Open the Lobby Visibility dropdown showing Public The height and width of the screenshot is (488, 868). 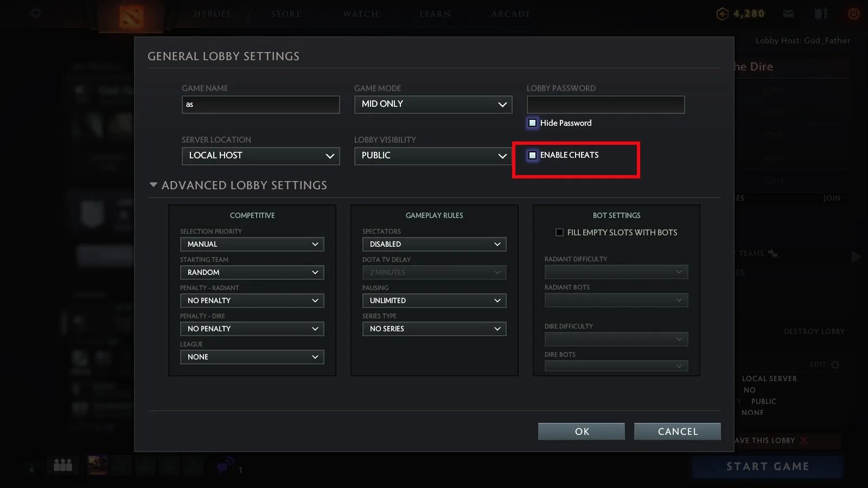(x=433, y=156)
